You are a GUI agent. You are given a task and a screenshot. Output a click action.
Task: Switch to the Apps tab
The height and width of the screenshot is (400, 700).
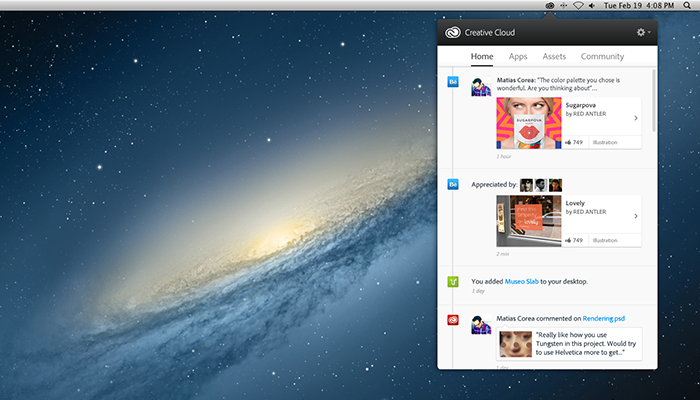518,57
